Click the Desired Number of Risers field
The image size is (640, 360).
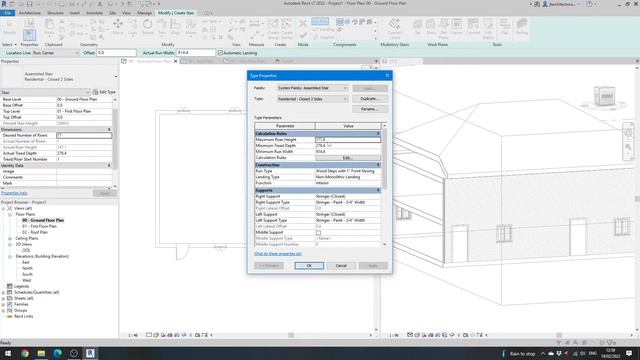(84, 135)
